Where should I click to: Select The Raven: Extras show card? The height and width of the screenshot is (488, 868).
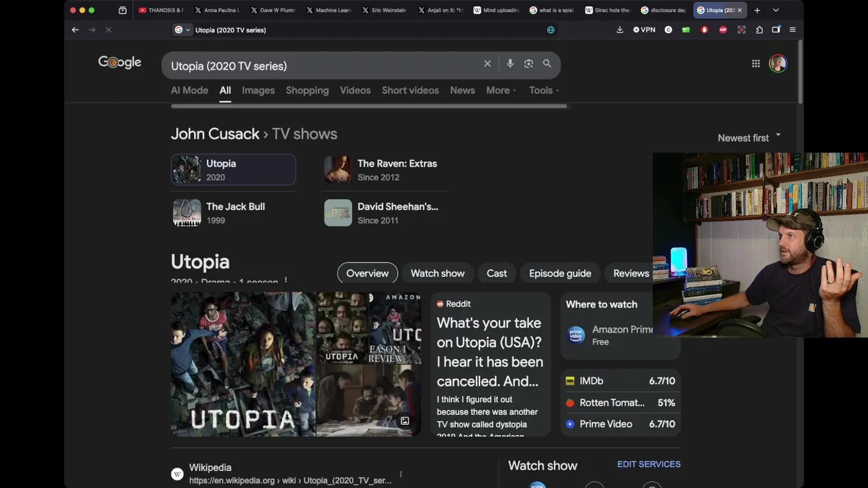[x=384, y=169]
